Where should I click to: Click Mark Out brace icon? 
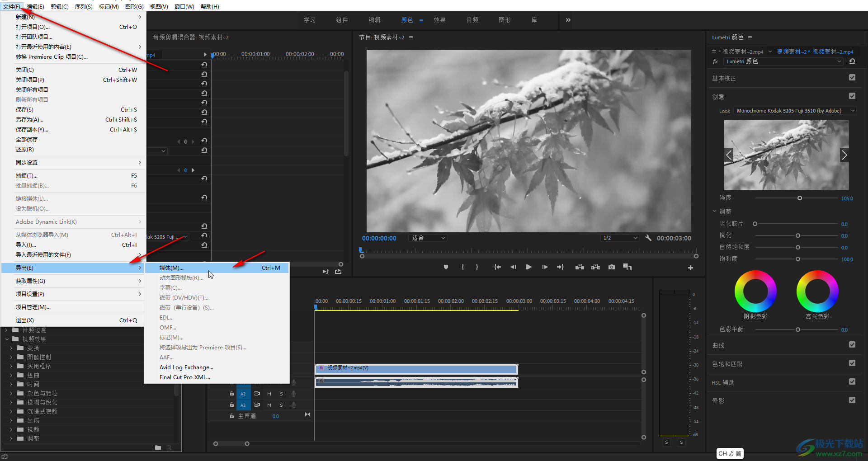477,267
